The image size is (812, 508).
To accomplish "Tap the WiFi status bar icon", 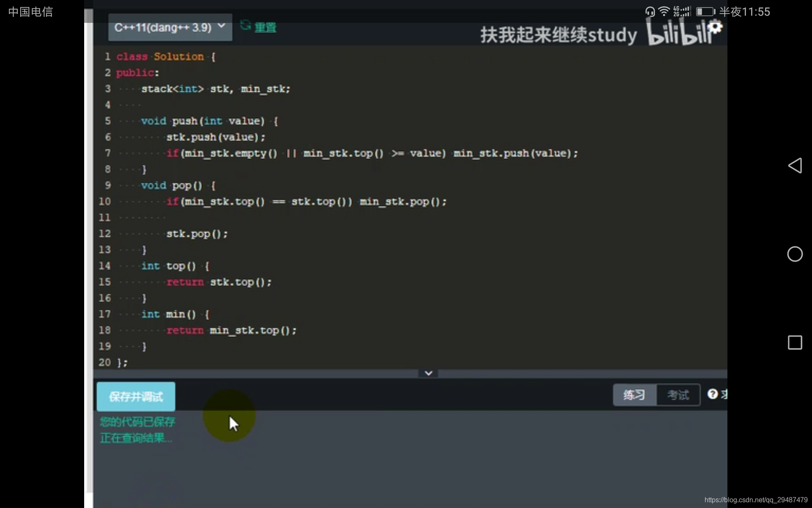I will pos(664,11).
